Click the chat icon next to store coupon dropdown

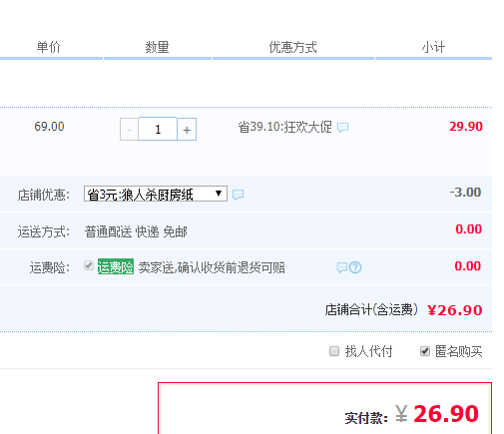(238, 195)
